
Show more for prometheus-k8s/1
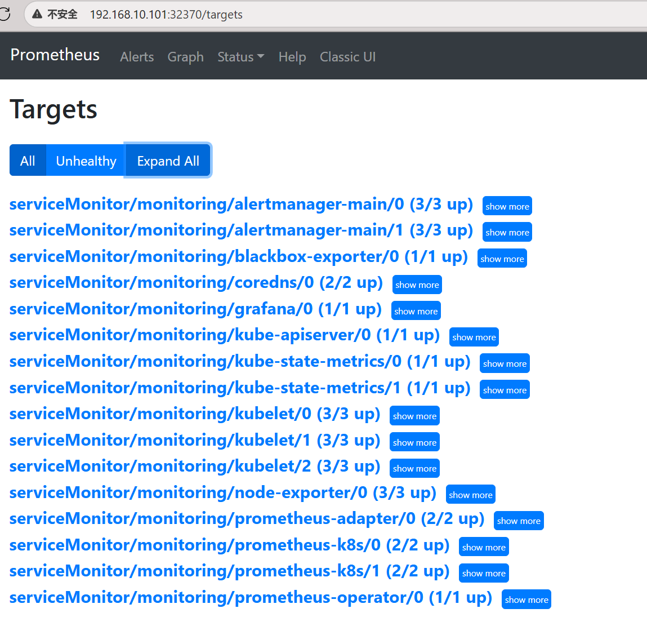pyautogui.click(x=484, y=573)
